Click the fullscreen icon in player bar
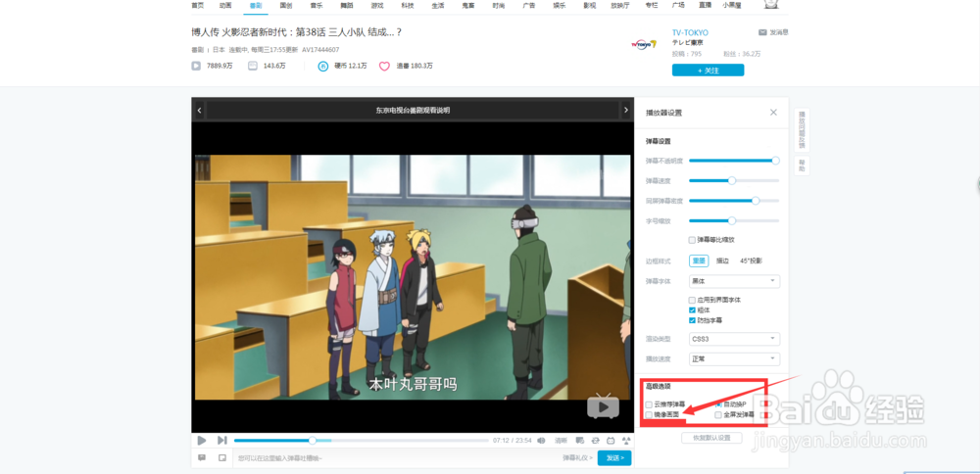The image size is (980, 474). (626, 441)
